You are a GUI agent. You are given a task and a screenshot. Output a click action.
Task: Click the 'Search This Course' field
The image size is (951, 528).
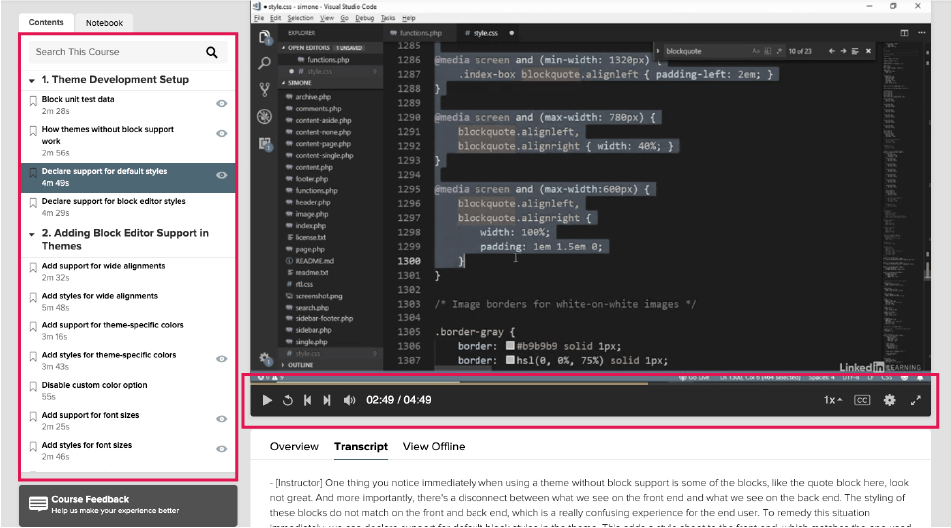115,52
